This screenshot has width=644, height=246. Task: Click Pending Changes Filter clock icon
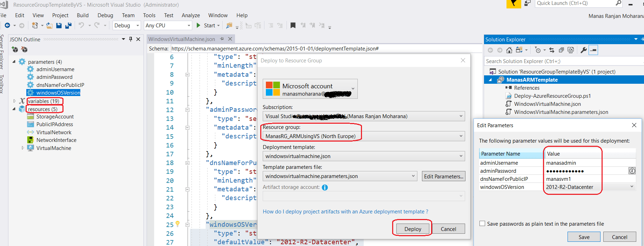538,50
